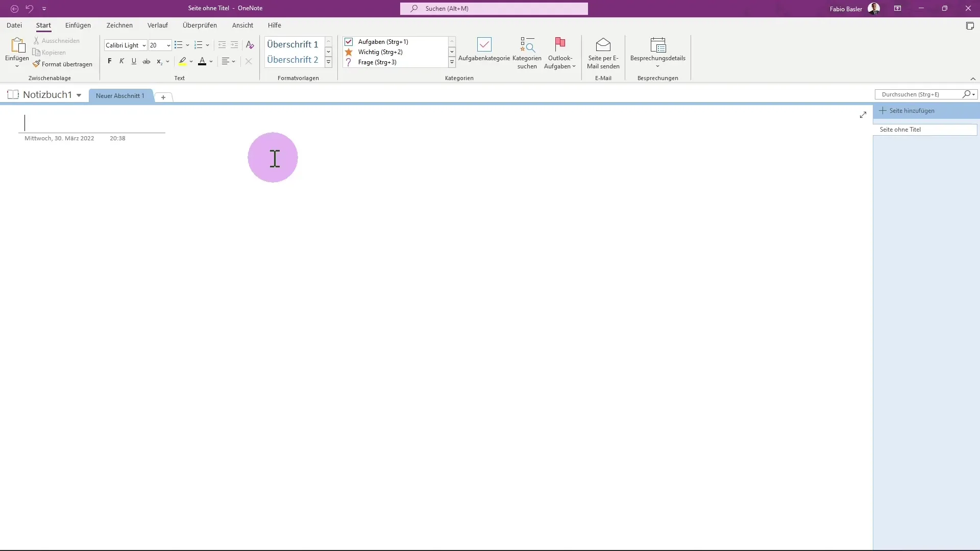Toggle subscript formatting
980x551 pixels.
pos(159,61)
